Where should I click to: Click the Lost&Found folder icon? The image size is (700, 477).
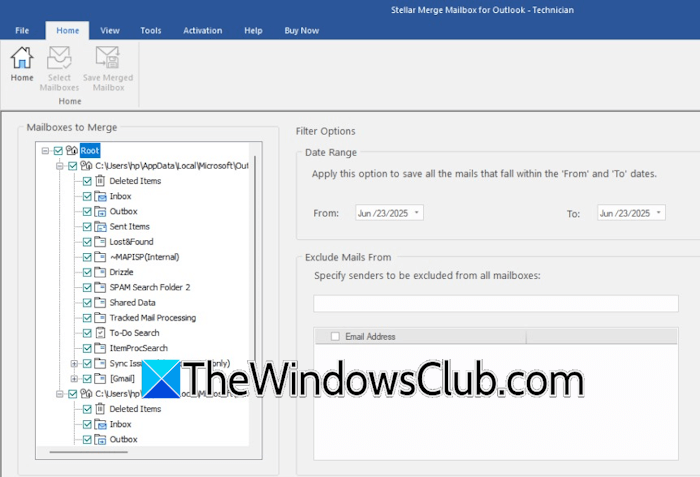100,242
